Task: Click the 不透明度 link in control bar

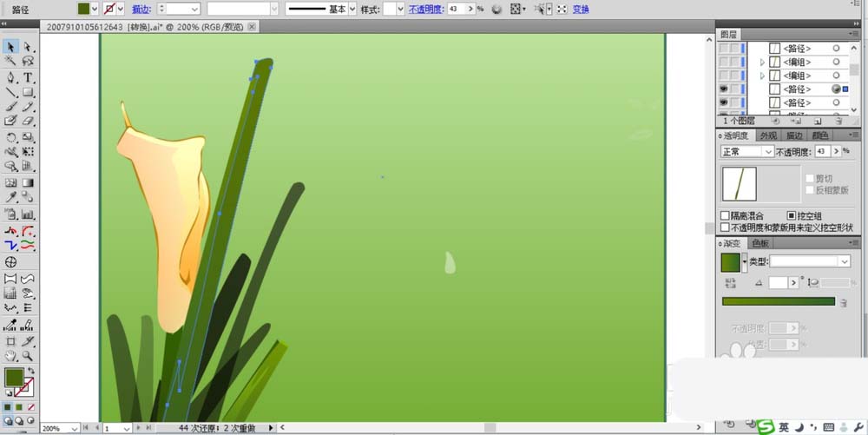Action: [x=426, y=10]
